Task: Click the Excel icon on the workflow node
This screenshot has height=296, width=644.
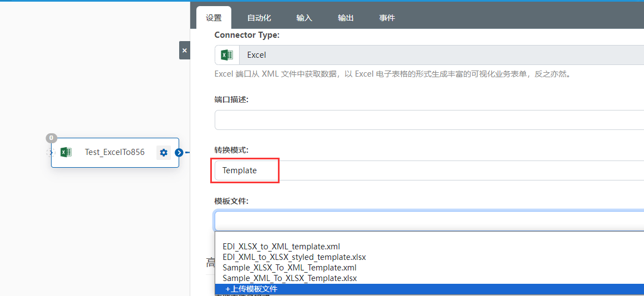Action: point(66,153)
